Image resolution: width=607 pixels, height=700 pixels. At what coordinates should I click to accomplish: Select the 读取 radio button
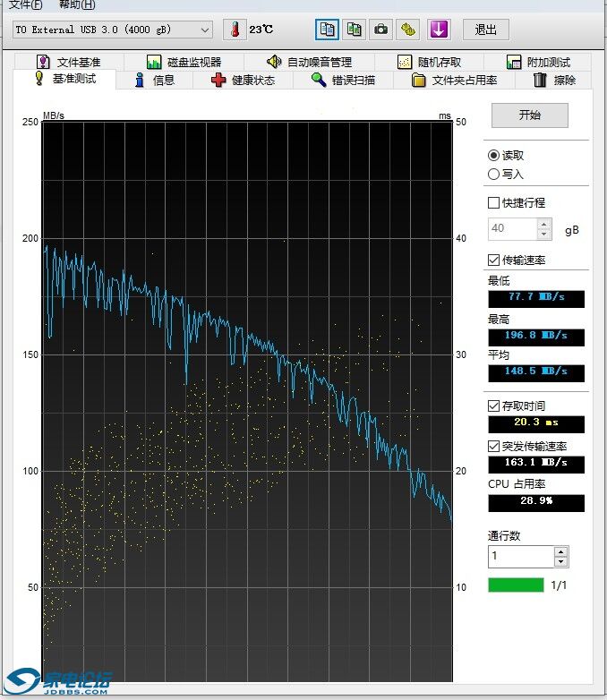click(x=493, y=156)
